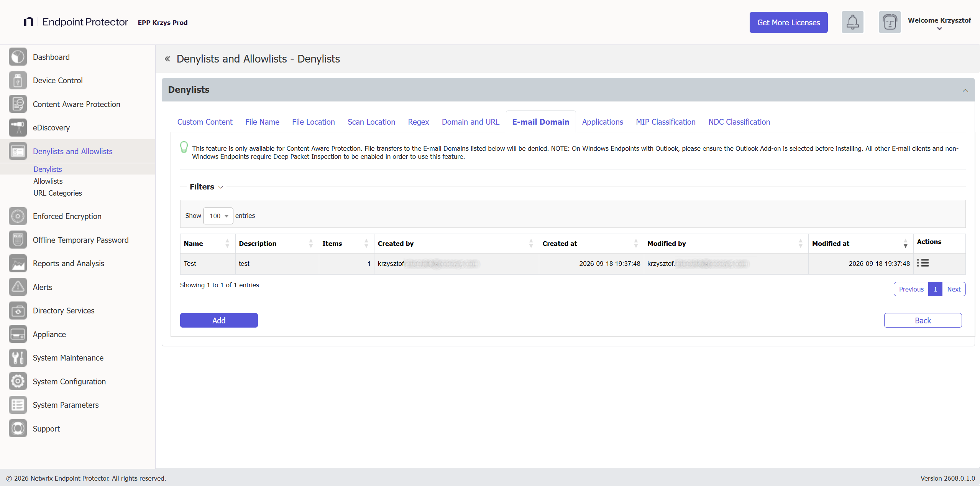Open the Appliance icon
Screen dimensions: 980x486
[x=18, y=334]
